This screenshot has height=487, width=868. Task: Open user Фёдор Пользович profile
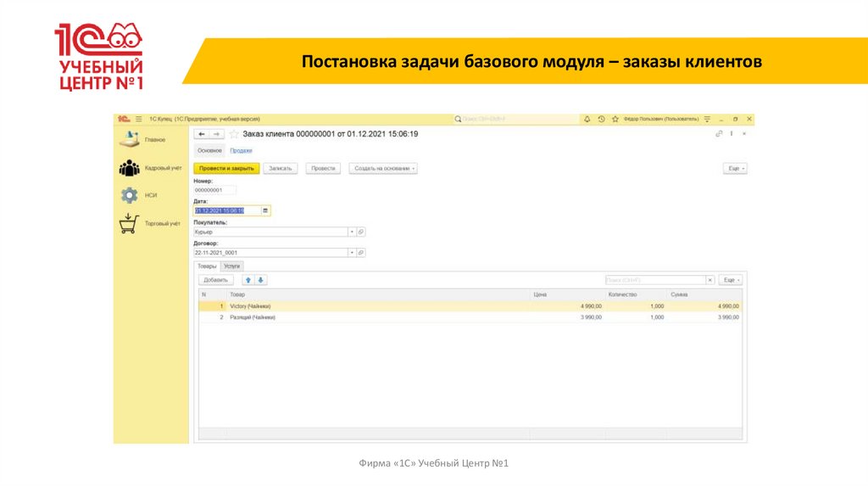tap(661, 119)
